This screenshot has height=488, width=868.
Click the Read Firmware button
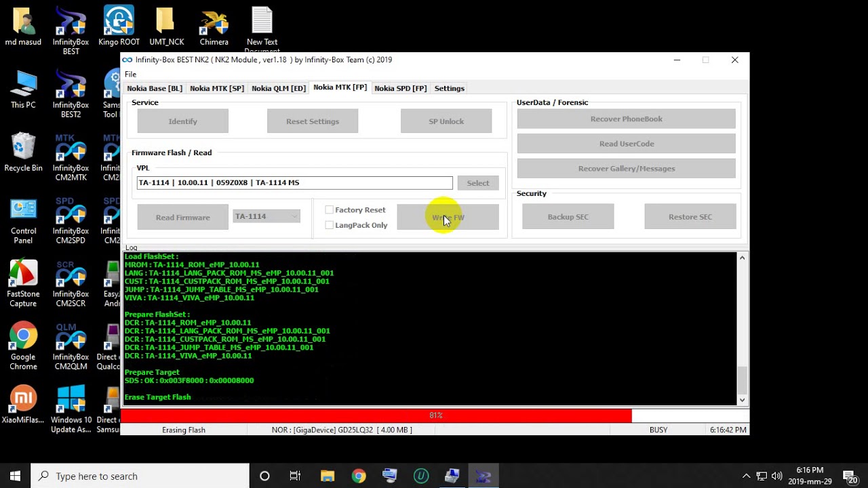tap(183, 218)
